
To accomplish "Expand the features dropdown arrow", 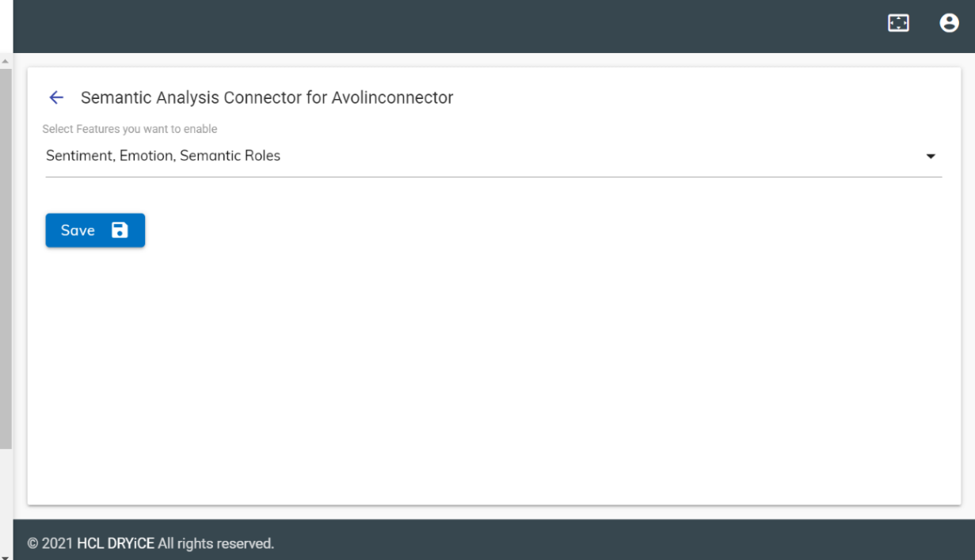I will (x=931, y=157).
